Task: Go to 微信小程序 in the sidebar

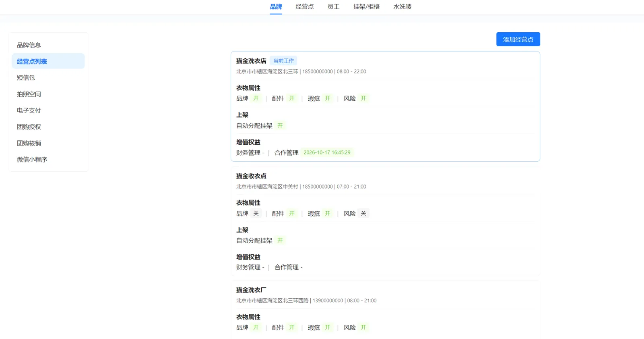Action: click(x=48, y=160)
